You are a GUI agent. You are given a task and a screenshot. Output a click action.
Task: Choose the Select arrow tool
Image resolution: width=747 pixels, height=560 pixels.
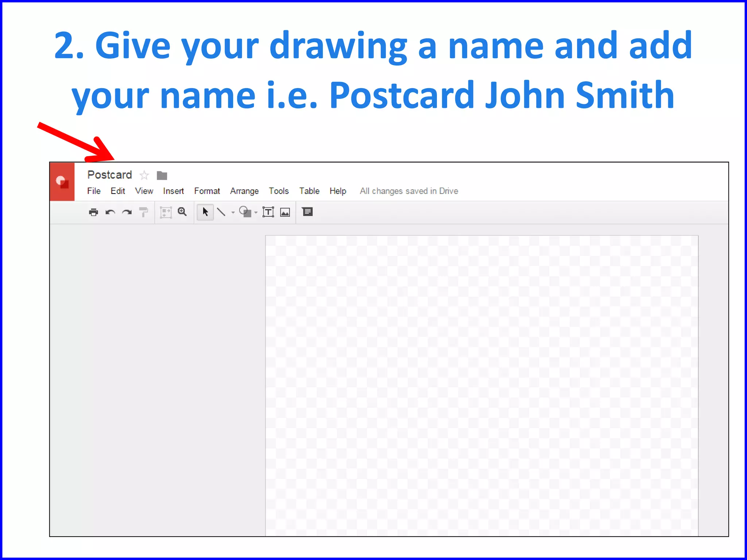click(x=205, y=212)
